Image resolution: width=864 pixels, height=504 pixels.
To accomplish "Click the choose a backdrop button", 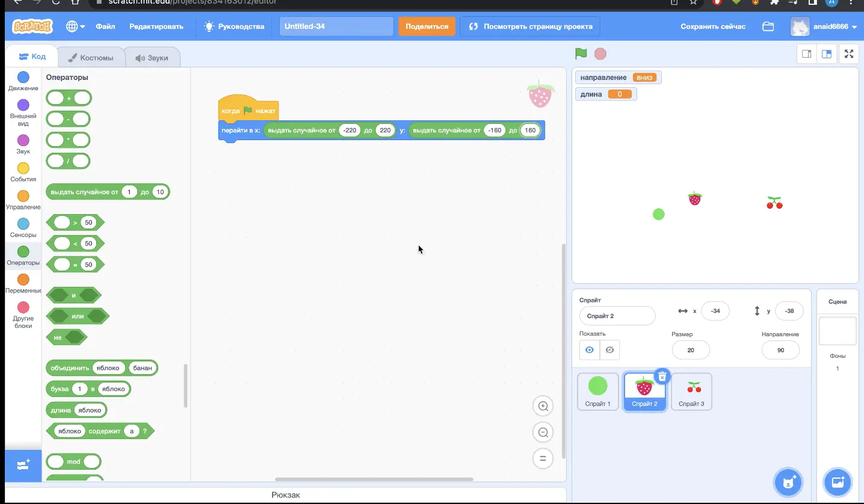I will tap(838, 482).
